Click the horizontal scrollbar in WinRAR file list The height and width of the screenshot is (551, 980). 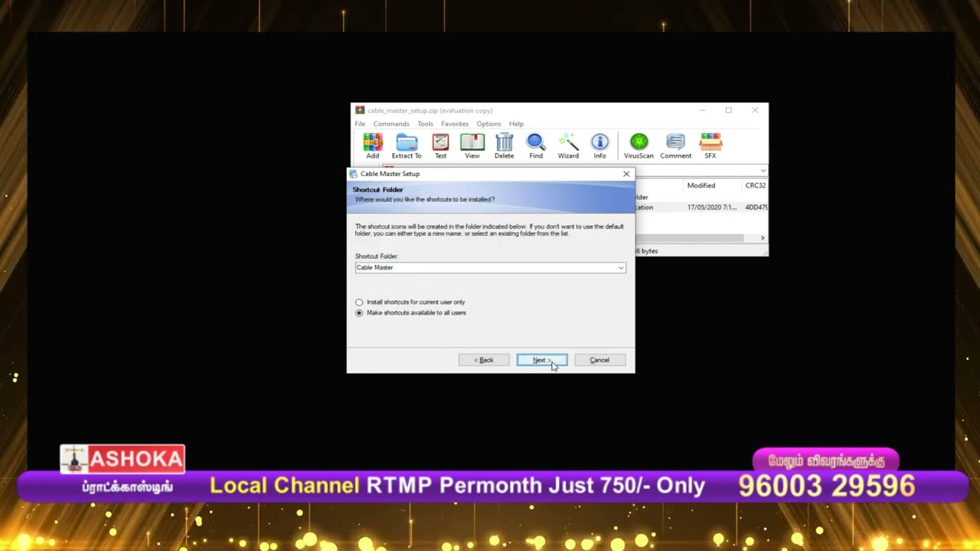pyautogui.click(x=689, y=238)
